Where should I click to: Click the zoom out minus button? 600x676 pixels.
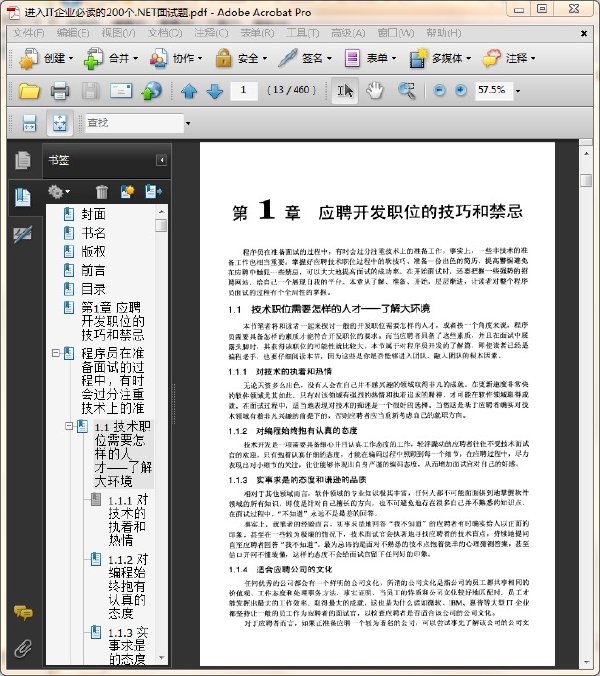tap(439, 90)
